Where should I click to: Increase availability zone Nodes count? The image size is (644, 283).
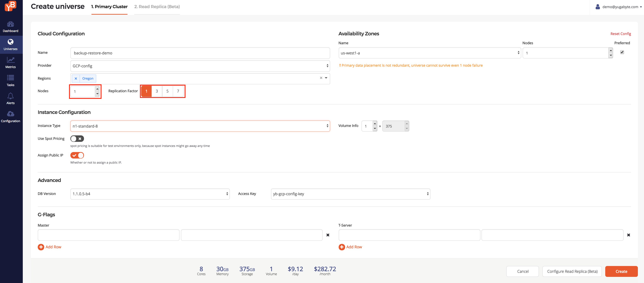[611, 51]
